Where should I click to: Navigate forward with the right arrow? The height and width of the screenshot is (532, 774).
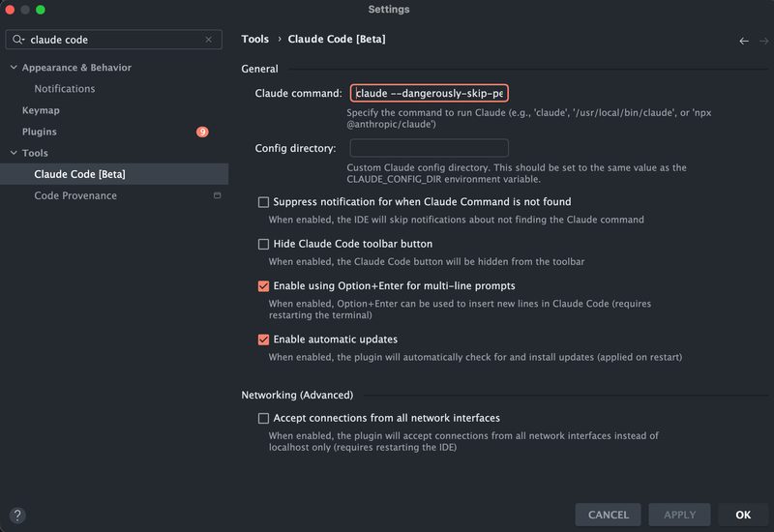click(764, 41)
